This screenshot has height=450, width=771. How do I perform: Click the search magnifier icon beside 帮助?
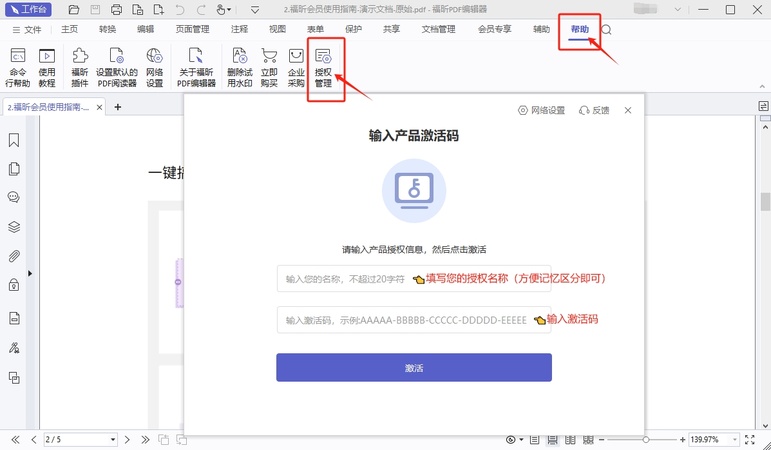606,30
